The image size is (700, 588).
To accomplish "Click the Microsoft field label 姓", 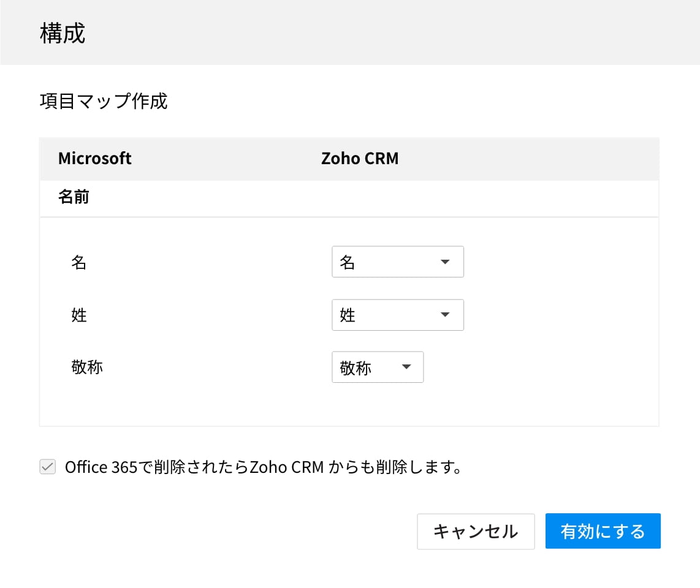I will [78, 315].
